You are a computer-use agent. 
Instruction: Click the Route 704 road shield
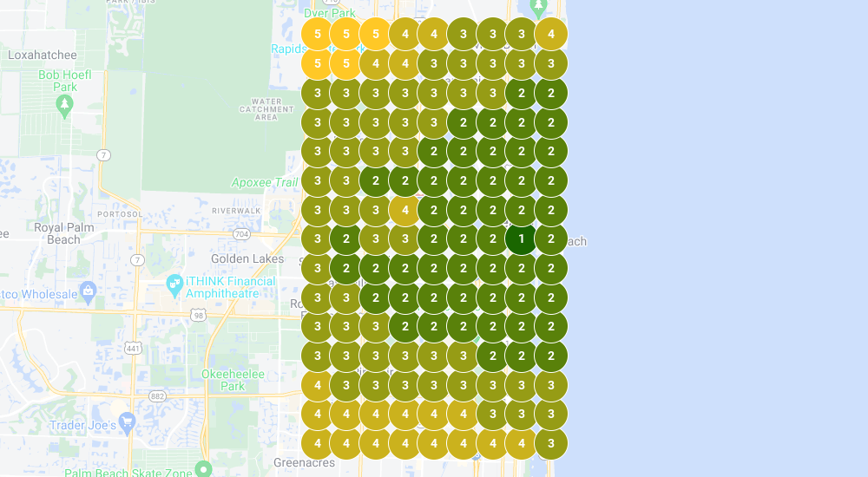click(x=240, y=233)
